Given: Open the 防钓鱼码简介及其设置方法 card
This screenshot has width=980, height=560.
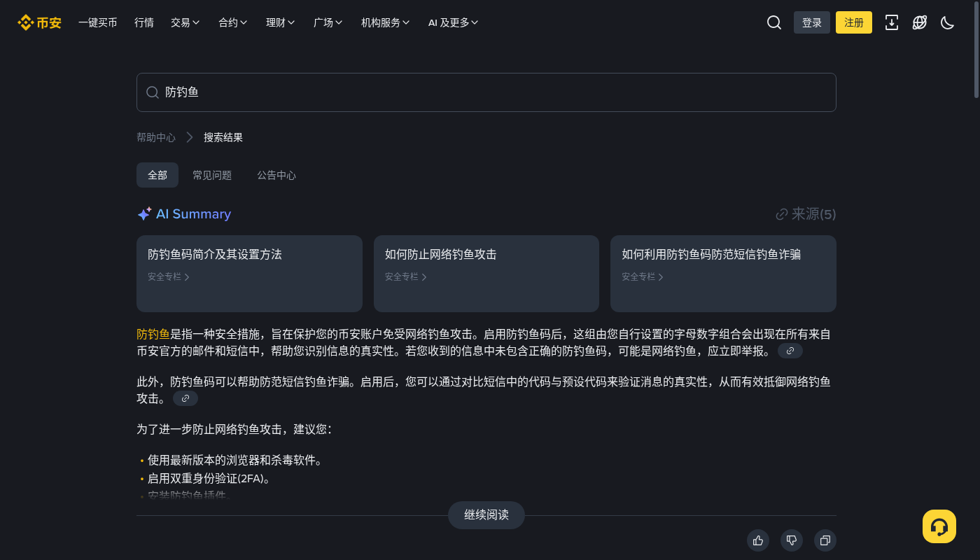Looking at the screenshot, I should pyautogui.click(x=249, y=274).
